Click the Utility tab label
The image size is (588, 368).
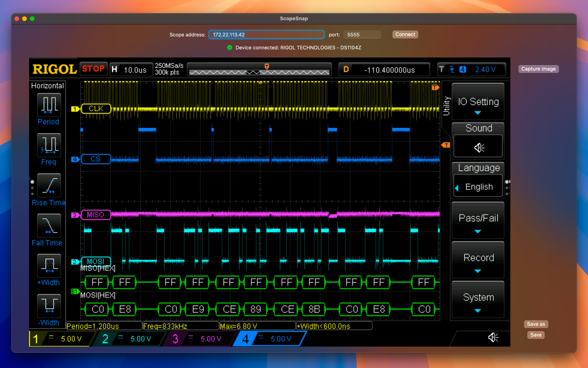pyautogui.click(x=447, y=106)
